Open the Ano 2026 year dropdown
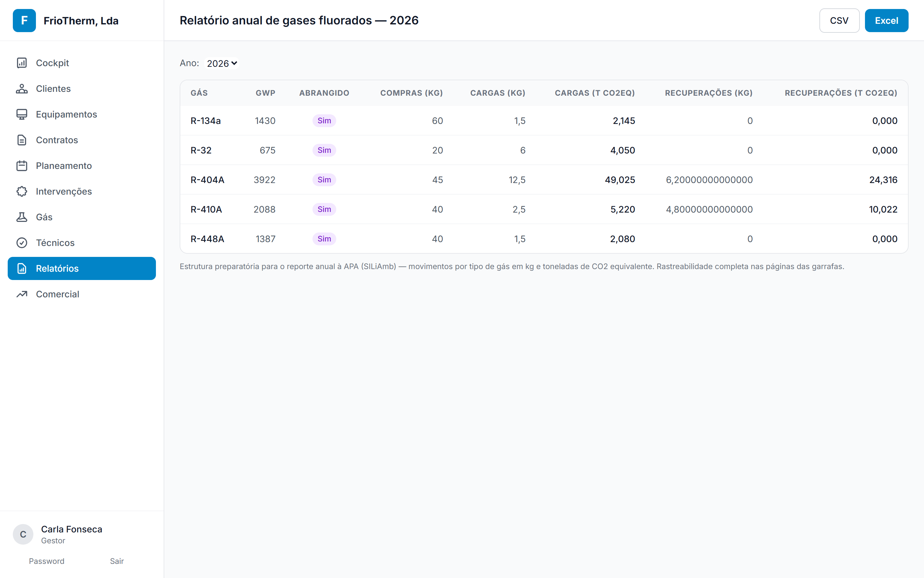Image resolution: width=924 pixels, height=578 pixels. click(x=222, y=63)
